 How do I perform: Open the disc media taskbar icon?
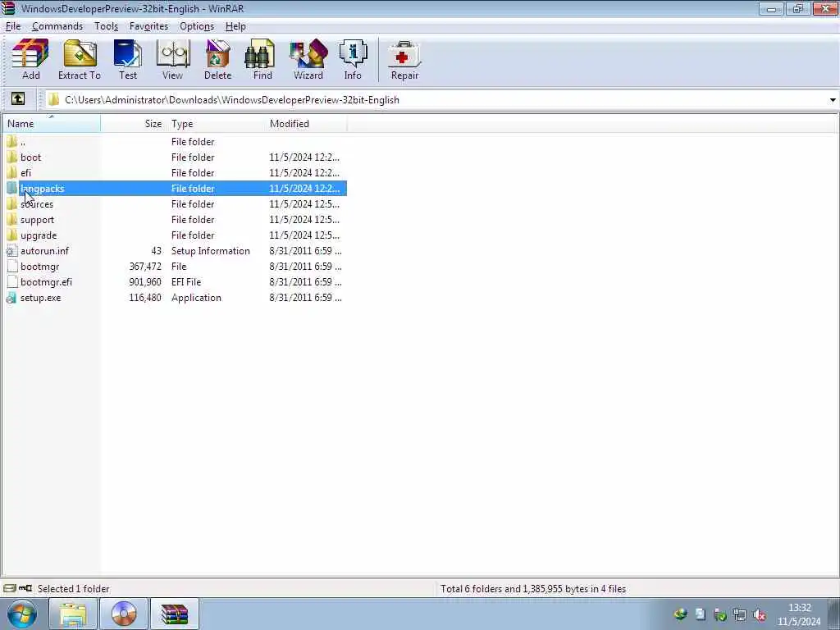point(124,614)
